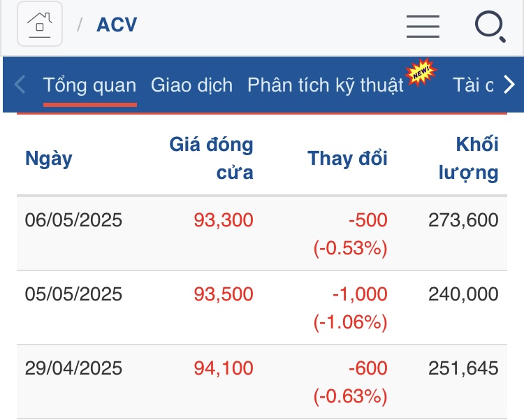Click volume value 251,645
The image size is (524, 420).
point(463,368)
